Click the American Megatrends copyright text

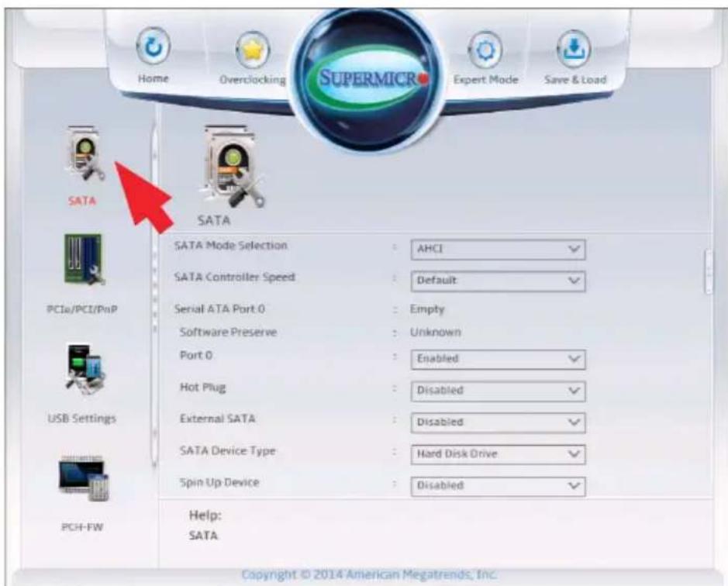coord(370,574)
